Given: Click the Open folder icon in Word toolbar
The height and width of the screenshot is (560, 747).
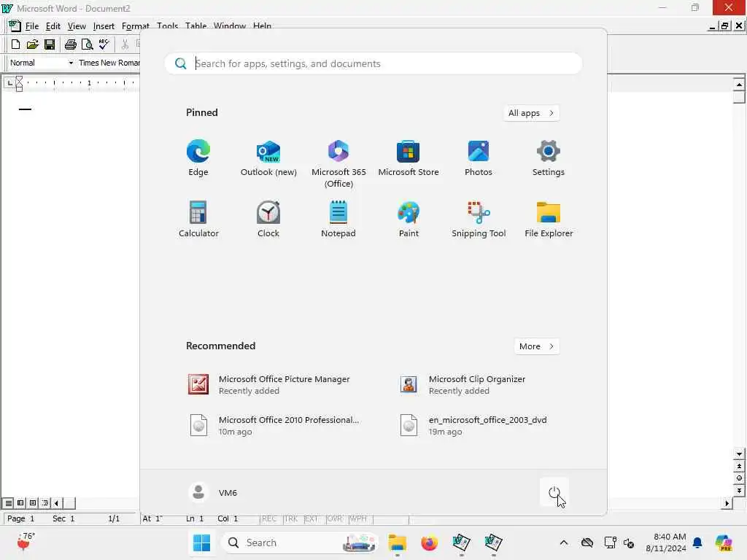Looking at the screenshot, I should (32, 44).
